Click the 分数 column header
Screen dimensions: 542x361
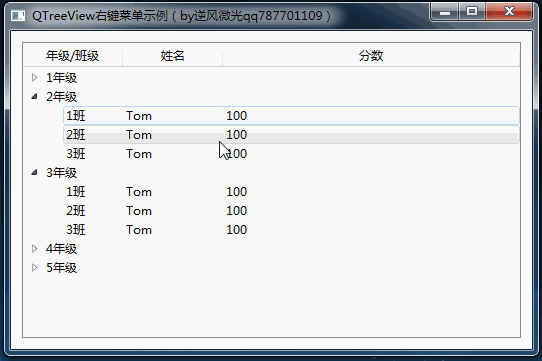(x=371, y=55)
